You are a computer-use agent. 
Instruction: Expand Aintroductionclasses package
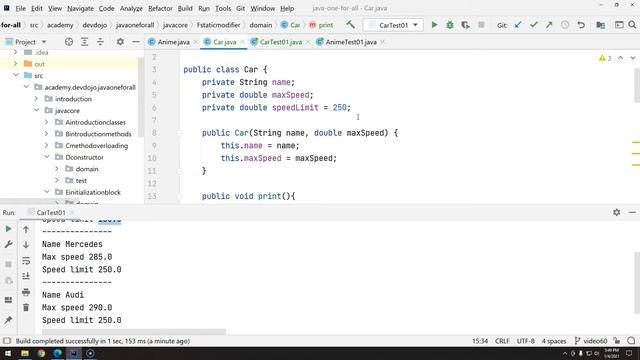pyautogui.click(x=47, y=122)
